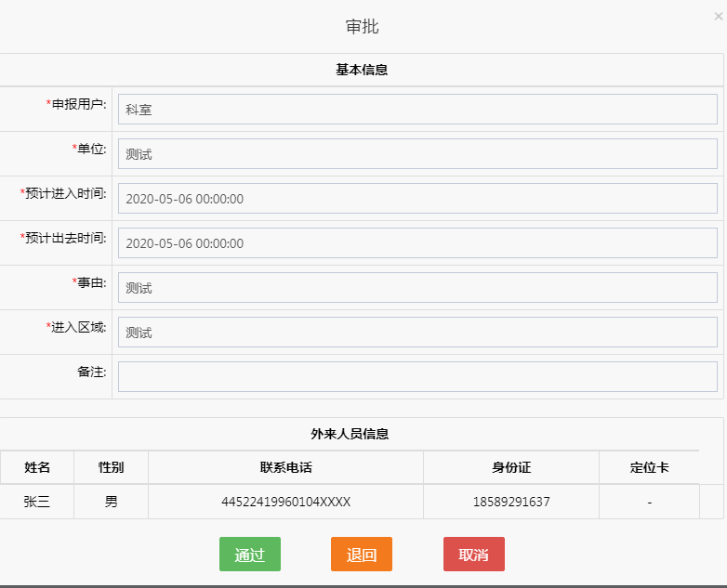Click the 事由 input box
The height and width of the screenshot is (588, 727).
416,288
